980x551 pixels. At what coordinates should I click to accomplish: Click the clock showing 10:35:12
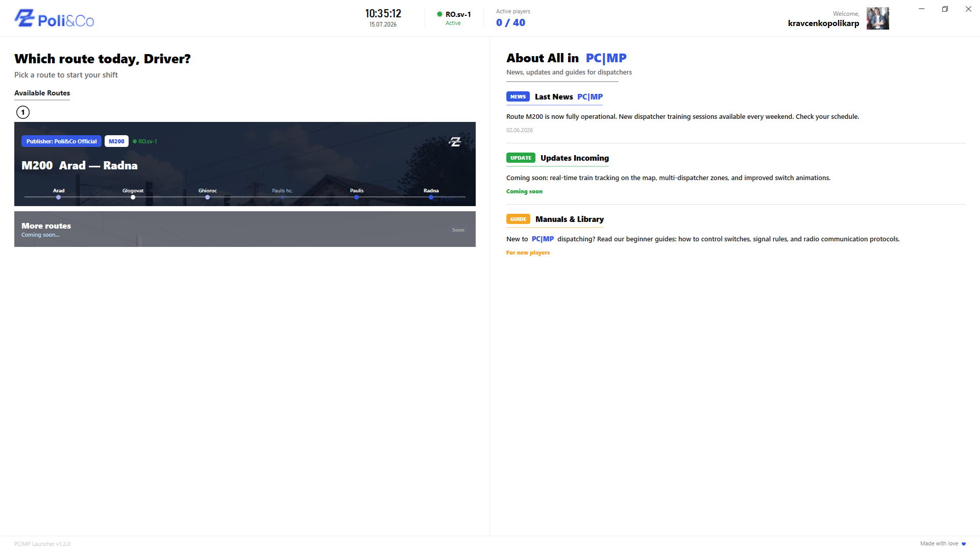pyautogui.click(x=383, y=14)
